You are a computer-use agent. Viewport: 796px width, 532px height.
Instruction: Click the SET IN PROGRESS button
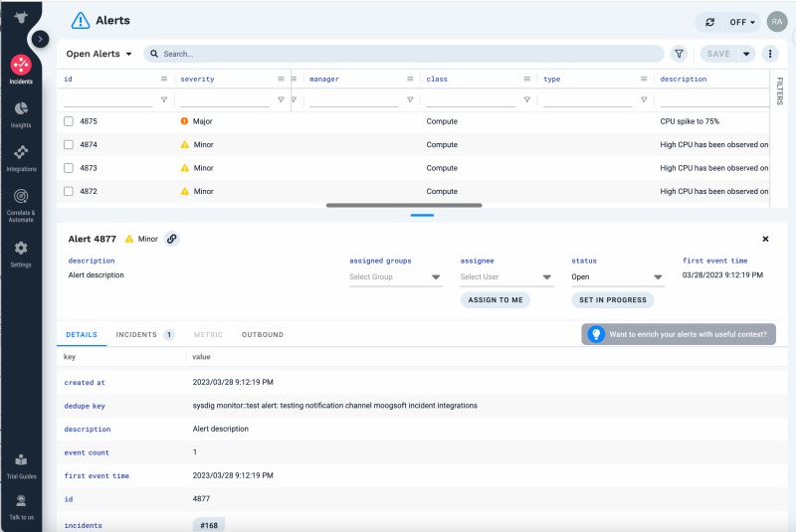tap(613, 299)
